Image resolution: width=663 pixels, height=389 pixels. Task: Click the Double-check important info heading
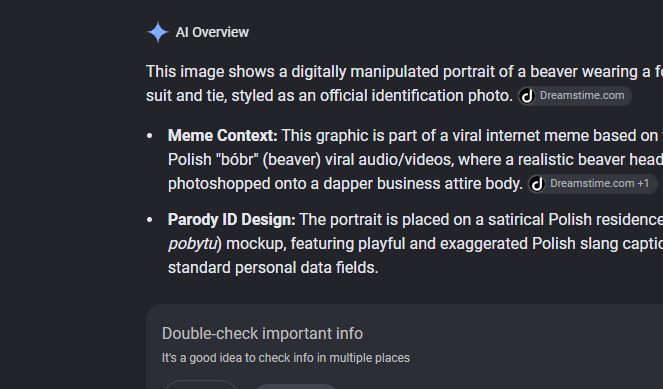263,334
